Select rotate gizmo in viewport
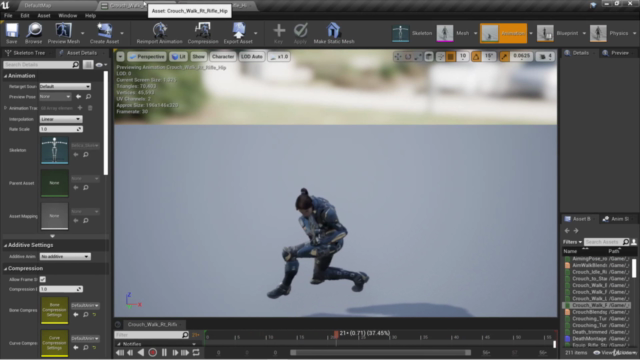 click(408, 57)
